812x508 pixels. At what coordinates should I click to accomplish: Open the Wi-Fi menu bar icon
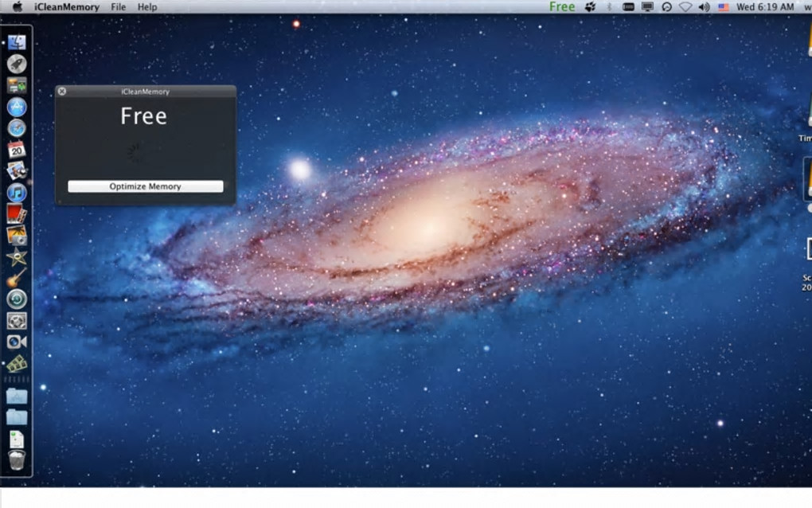point(685,6)
